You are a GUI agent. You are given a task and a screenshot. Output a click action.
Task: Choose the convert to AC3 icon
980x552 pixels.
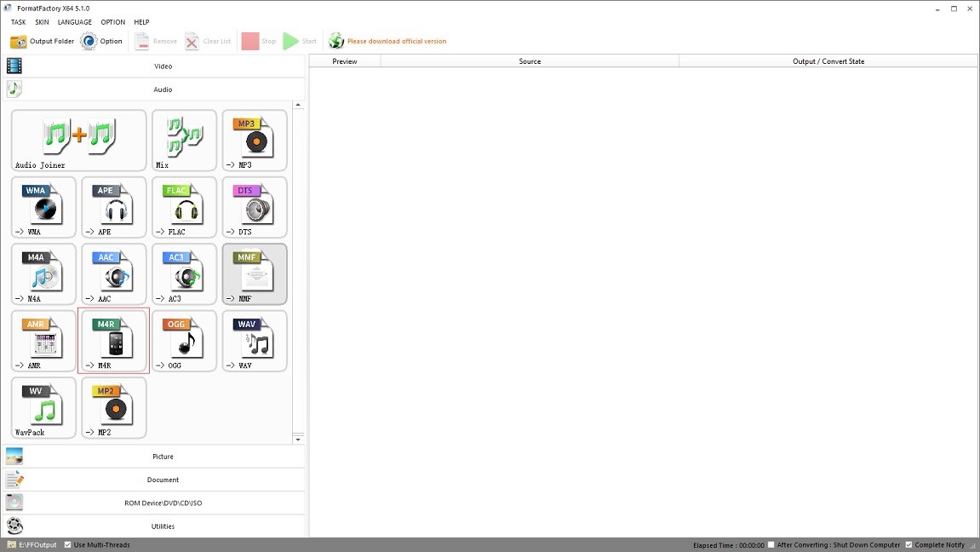click(x=185, y=273)
